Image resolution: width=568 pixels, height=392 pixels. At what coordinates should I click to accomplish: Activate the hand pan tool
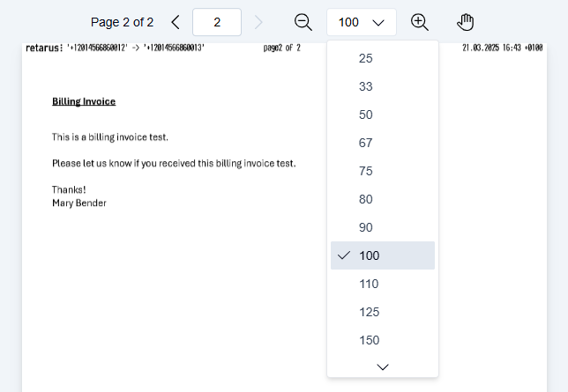tap(466, 22)
